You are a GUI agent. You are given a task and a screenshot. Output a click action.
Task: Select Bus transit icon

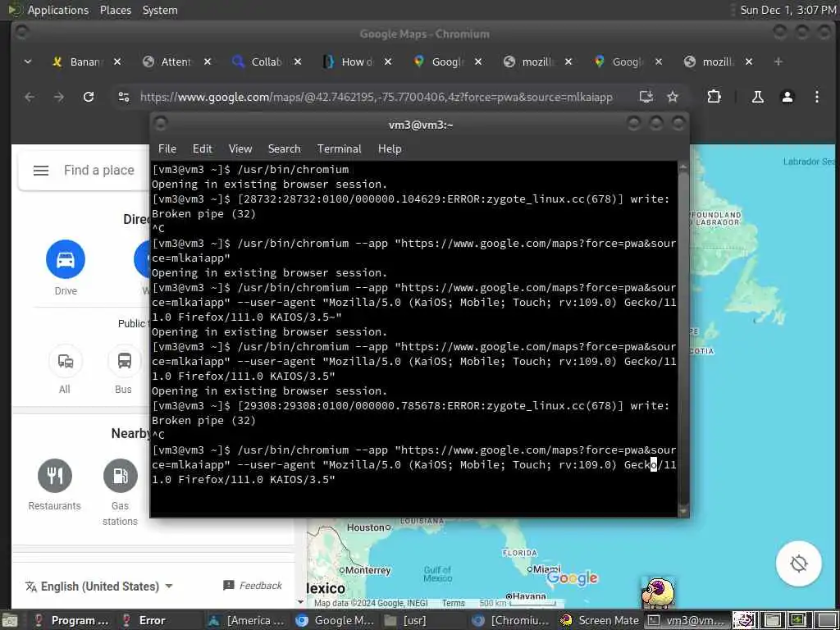coord(125,361)
